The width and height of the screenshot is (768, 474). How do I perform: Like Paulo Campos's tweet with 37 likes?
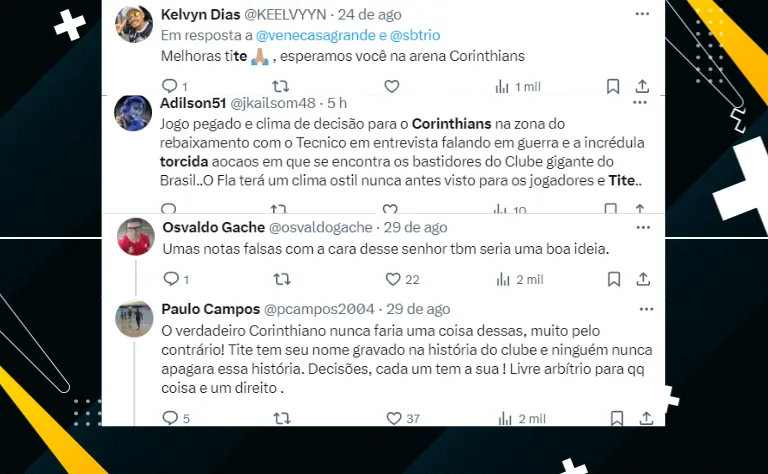click(393, 418)
